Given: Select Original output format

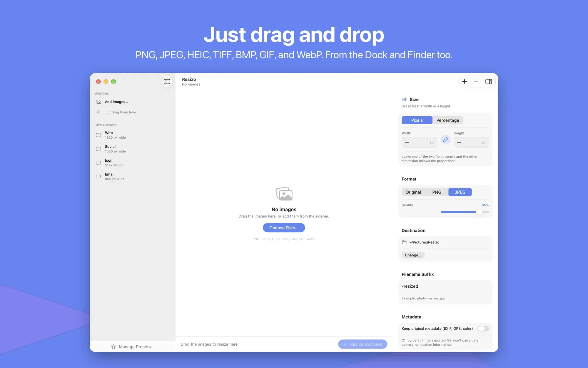Looking at the screenshot, I should 413,192.
